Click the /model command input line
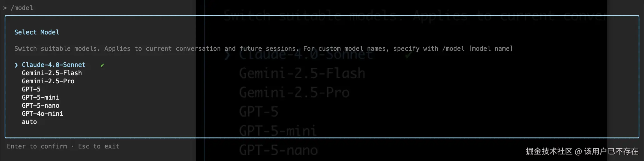 [22, 8]
